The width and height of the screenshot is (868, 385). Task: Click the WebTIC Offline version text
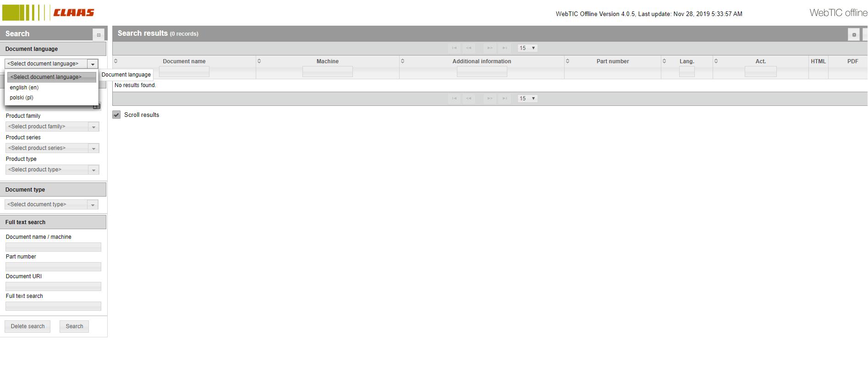click(649, 14)
